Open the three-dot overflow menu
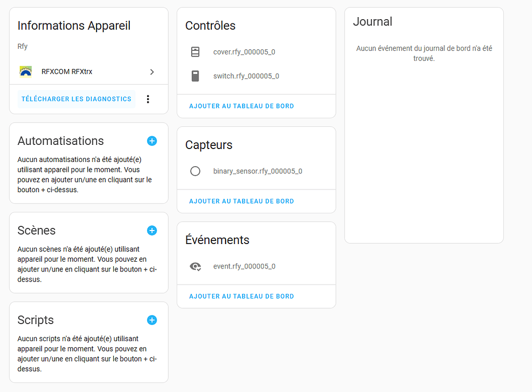The width and height of the screenshot is (532, 392). point(148,99)
